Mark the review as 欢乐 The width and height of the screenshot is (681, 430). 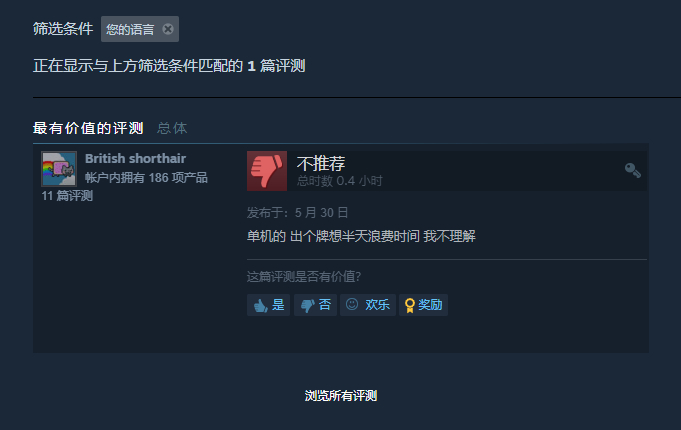(x=368, y=305)
